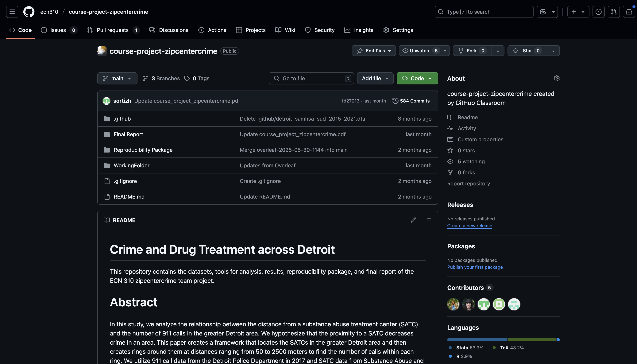Image resolution: width=637 pixels, height=364 pixels.
Task: Switch to the Pull requests tab
Action: coord(113,30)
